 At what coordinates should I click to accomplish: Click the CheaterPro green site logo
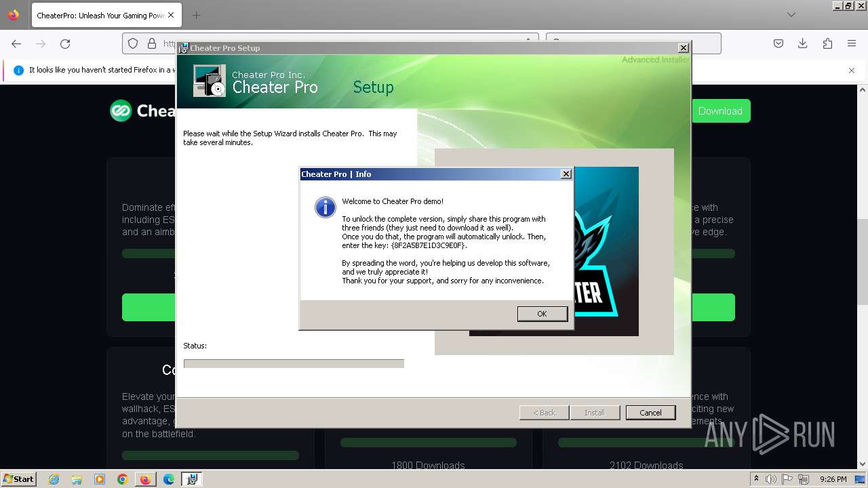(x=121, y=110)
